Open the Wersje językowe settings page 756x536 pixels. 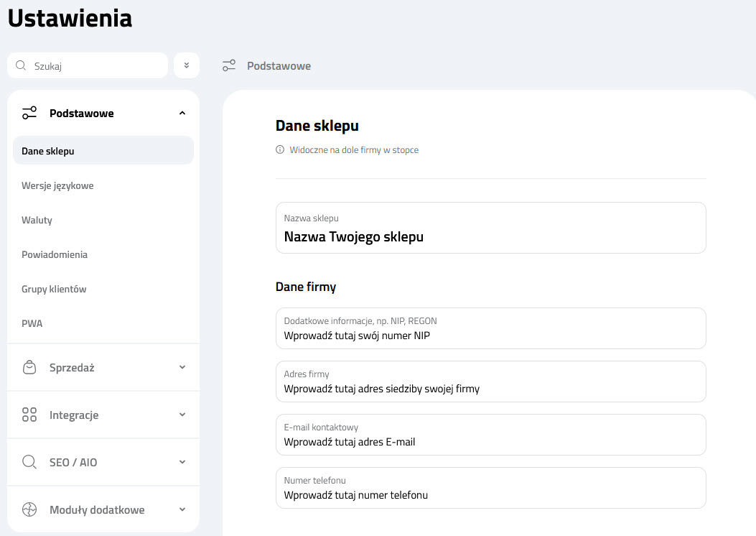[x=57, y=185]
